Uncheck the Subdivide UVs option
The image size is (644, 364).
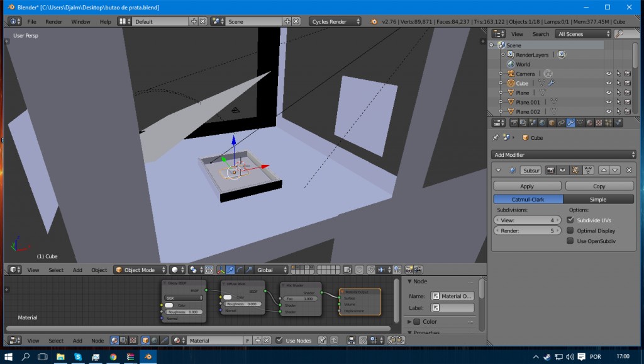tap(570, 220)
